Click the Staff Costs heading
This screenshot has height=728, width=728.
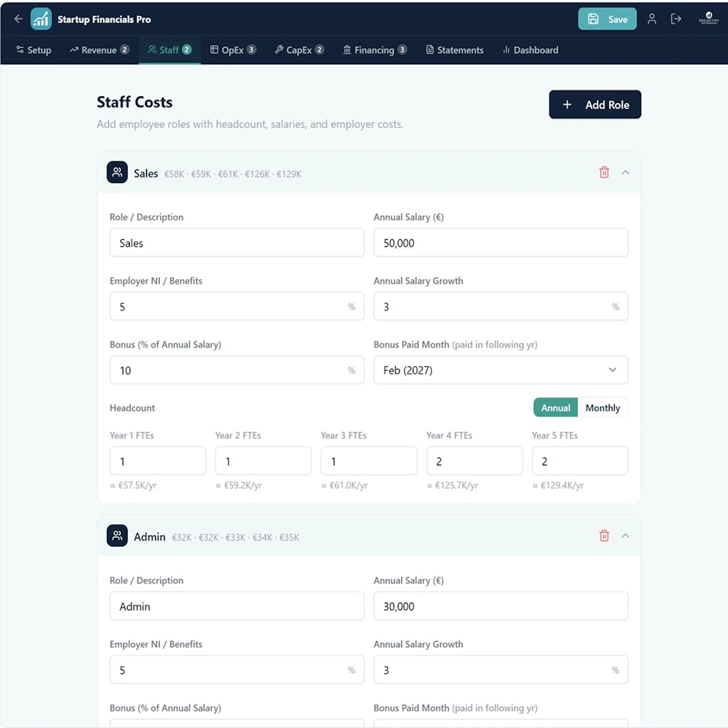[x=135, y=102]
